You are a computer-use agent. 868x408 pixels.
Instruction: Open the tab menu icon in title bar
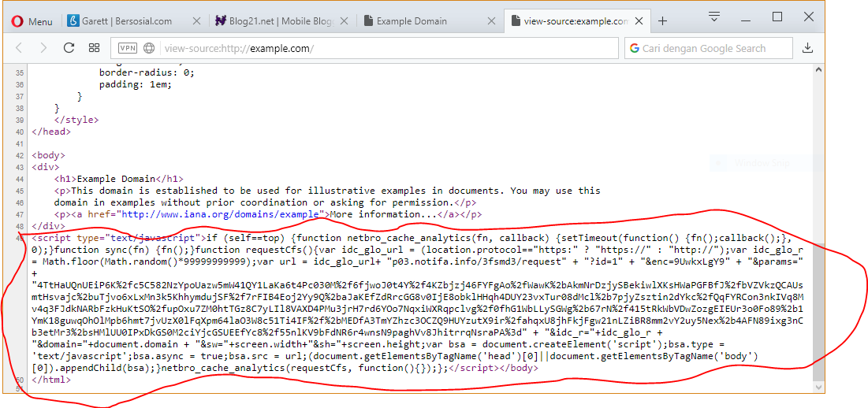714,17
